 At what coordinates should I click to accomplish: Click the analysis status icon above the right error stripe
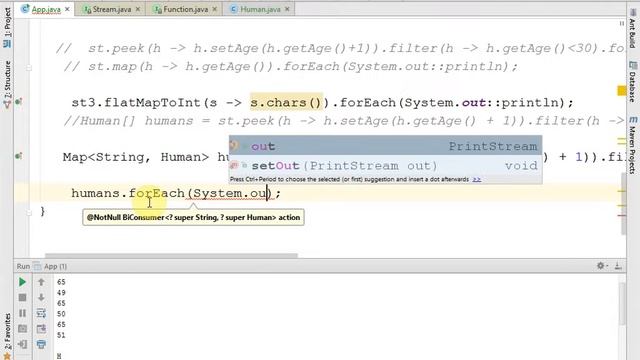622,24
